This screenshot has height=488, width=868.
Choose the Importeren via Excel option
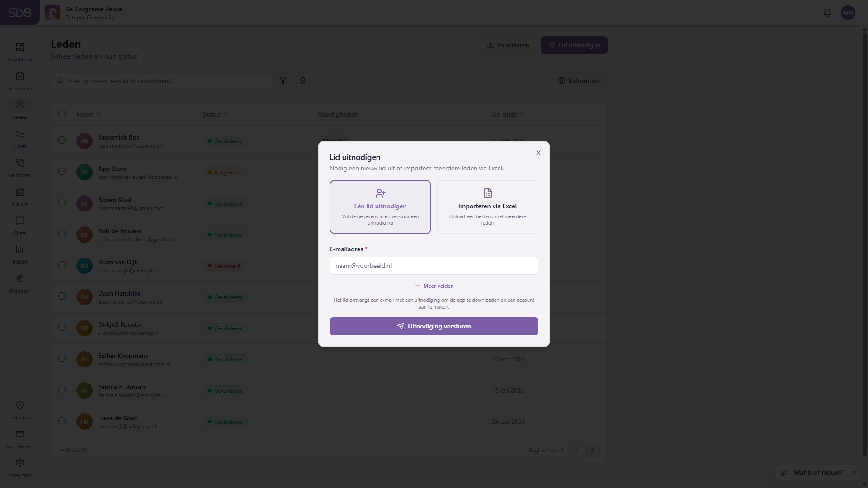click(487, 207)
